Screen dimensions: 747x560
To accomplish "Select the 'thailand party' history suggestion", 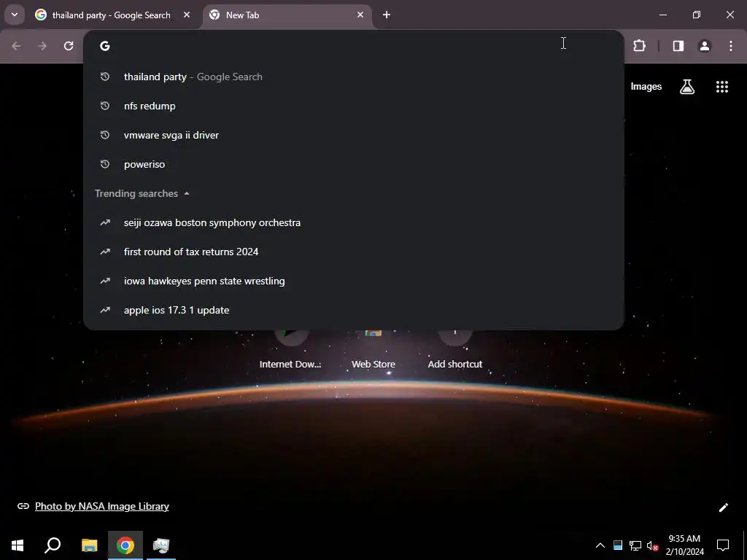I will click(354, 77).
